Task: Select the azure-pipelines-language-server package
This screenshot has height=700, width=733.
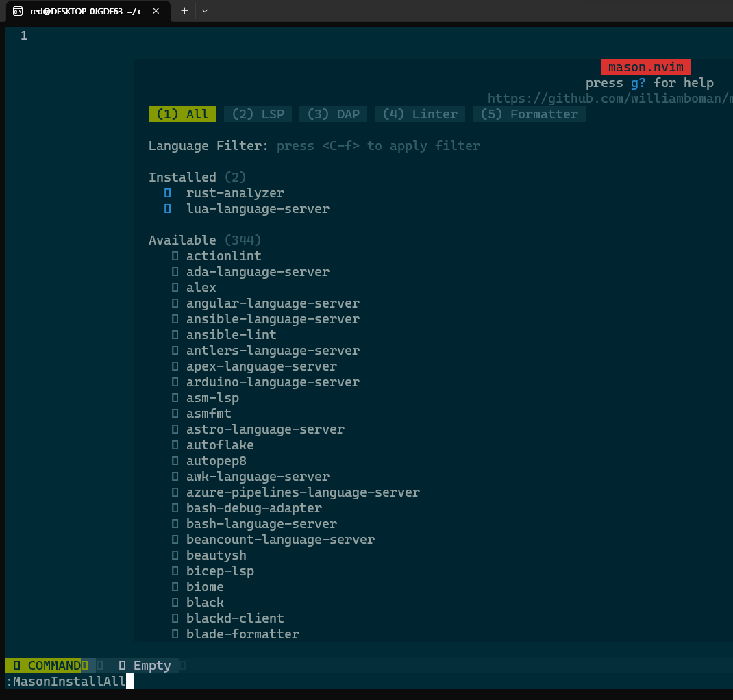Action: point(303,492)
